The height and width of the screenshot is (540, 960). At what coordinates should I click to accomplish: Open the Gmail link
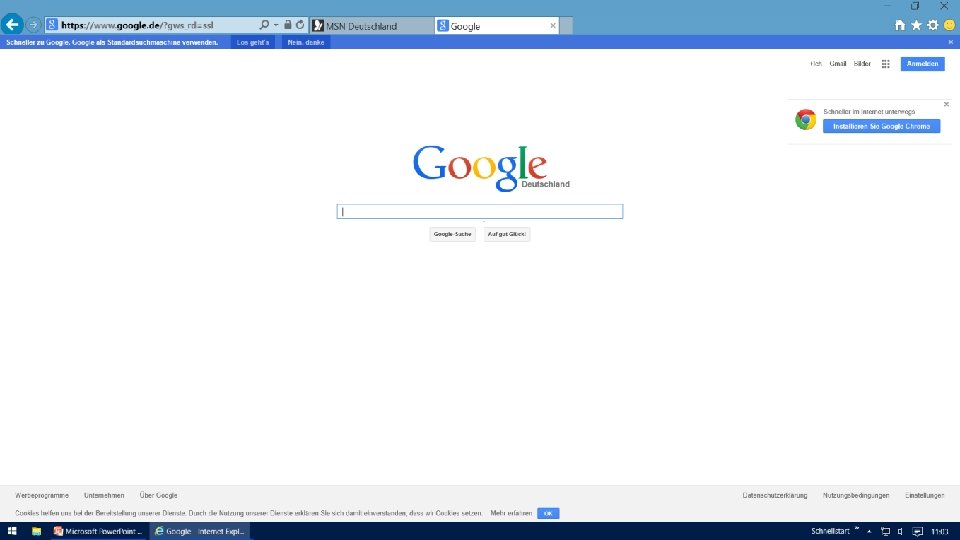click(838, 64)
